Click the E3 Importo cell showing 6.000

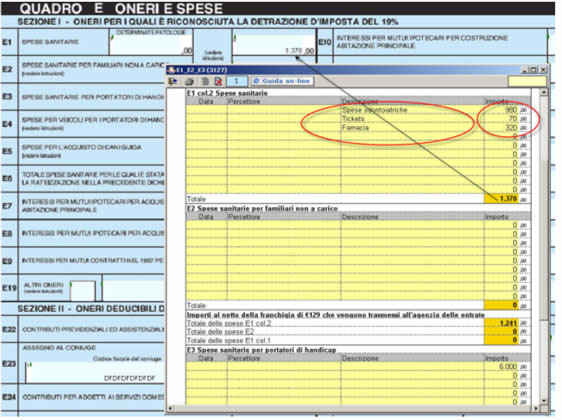pyautogui.click(x=501, y=367)
